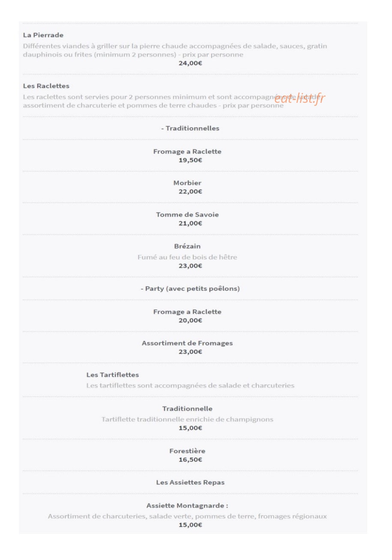Select the La Pierrade heading
This screenshot has width=392, height=560.
point(43,35)
